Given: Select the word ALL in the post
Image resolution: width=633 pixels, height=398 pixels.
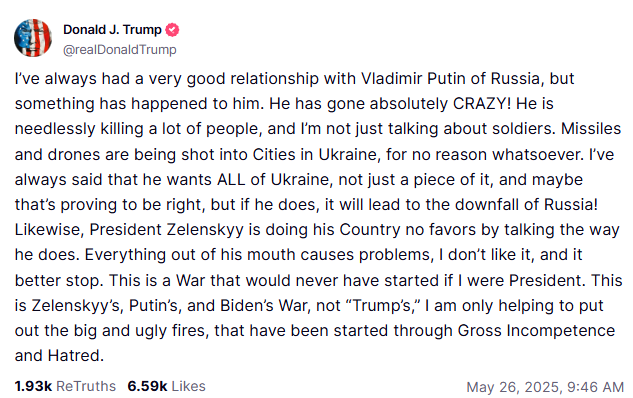Looking at the screenshot, I should (x=231, y=180).
